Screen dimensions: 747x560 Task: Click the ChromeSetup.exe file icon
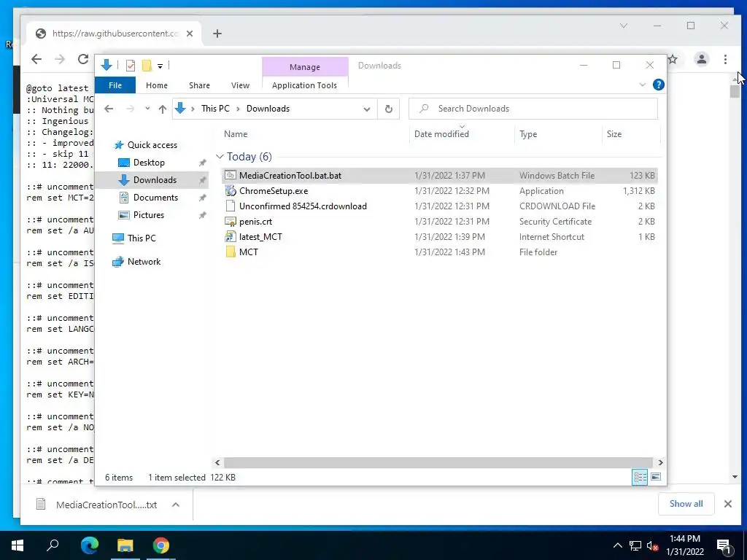click(231, 191)
